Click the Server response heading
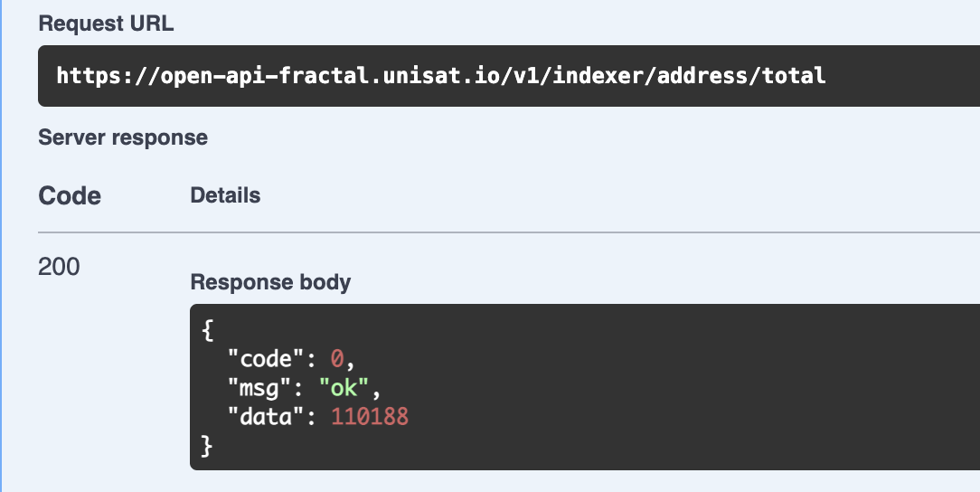The width and height of the screenshot is (980, 492). pyautogui.click(x=123, y=137)
